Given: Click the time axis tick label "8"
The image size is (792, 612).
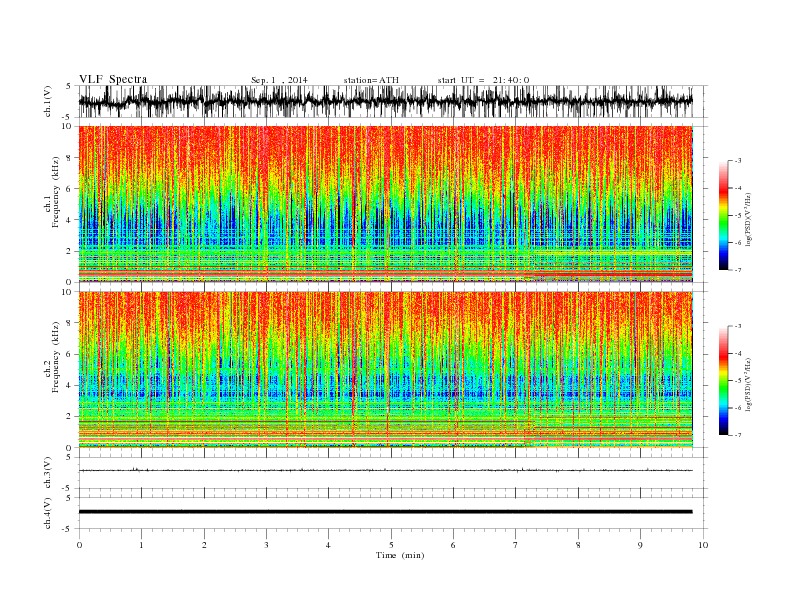Looking at the screenshot, I should coord(578,545).
